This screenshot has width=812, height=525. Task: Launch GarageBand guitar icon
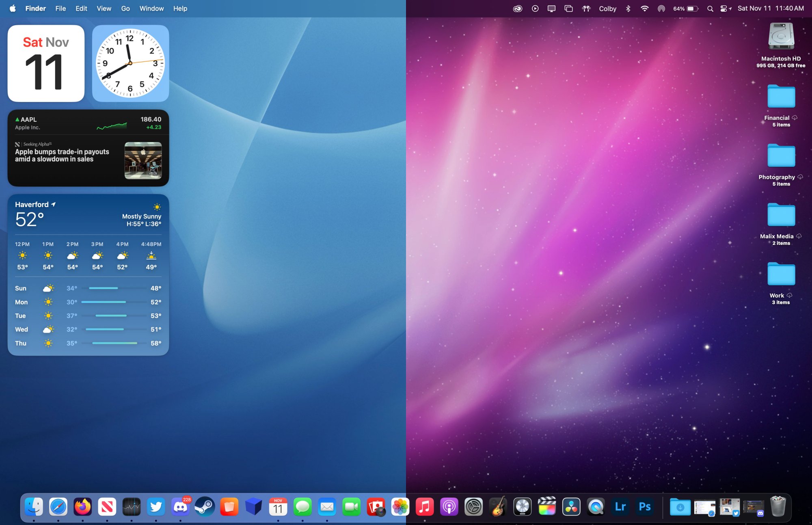[x=498, y=507]
